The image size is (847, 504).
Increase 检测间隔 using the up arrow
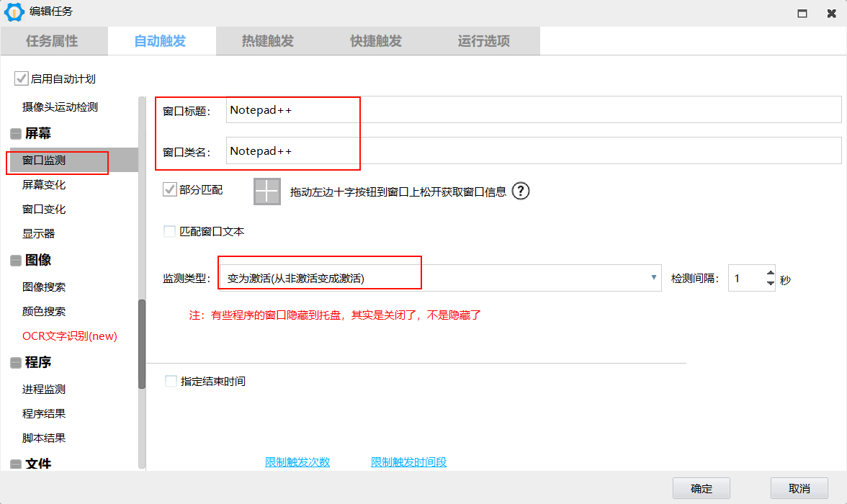[768, 274]
